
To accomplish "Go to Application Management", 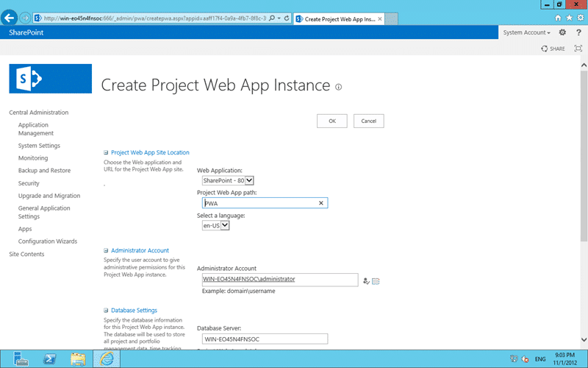I will tap(36, 129).
